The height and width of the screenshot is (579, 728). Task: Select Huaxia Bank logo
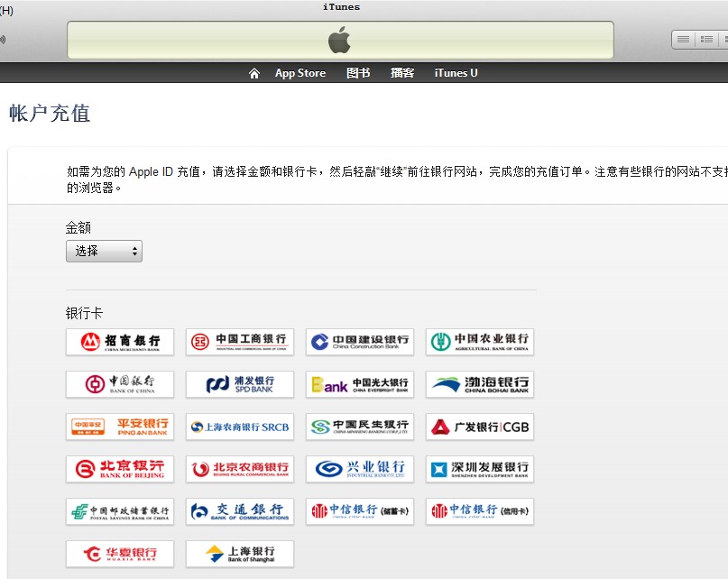click(x=120, y=554)
